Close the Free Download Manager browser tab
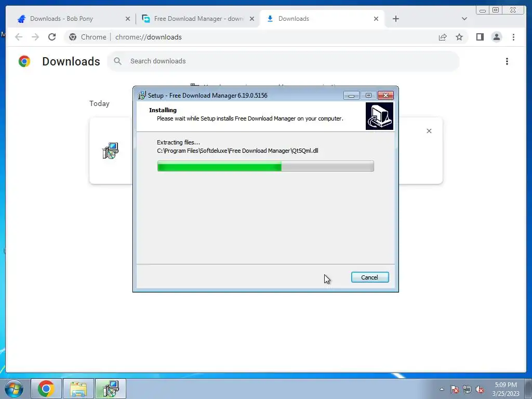The width and height of the screenshot is (532, 399). point(252,19)
